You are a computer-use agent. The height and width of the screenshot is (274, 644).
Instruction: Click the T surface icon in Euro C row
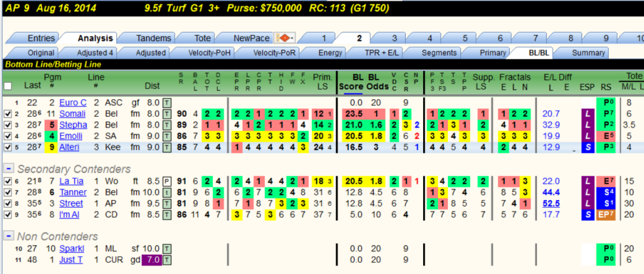coord(167,103)
